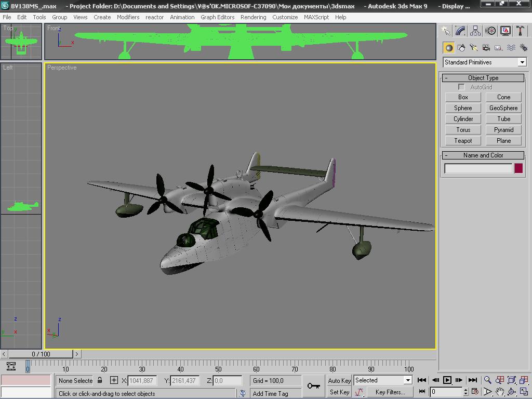Click the Teapot primitive button

(463, 141)
